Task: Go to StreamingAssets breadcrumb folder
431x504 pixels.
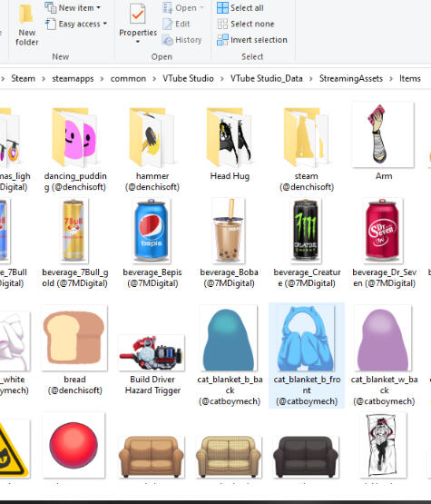Action: click(x=351, y=78)
